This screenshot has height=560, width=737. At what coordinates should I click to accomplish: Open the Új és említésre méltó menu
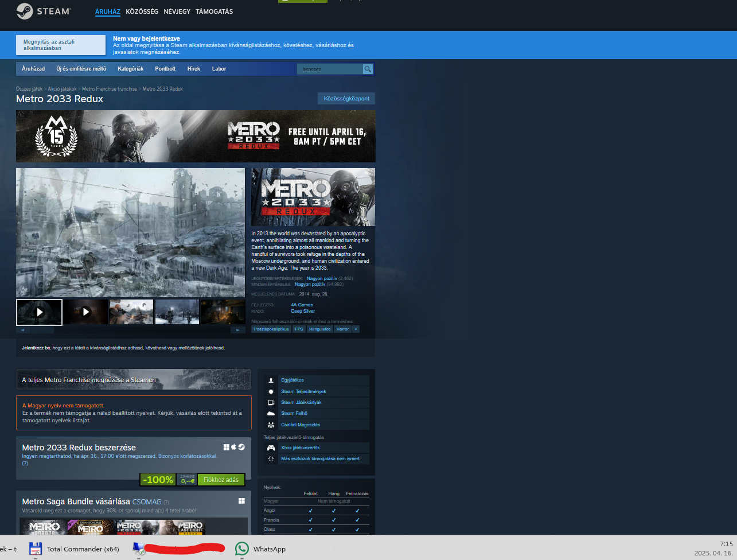tap(81, 69)
